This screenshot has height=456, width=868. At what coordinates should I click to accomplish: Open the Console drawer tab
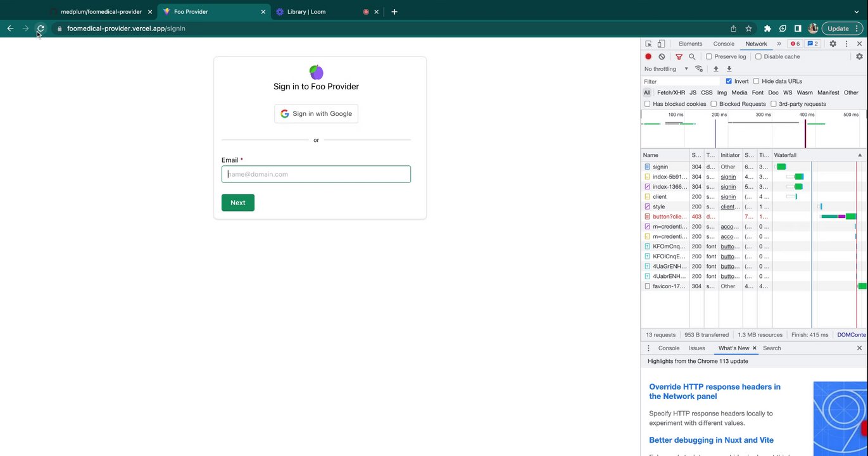pos(669,348)
